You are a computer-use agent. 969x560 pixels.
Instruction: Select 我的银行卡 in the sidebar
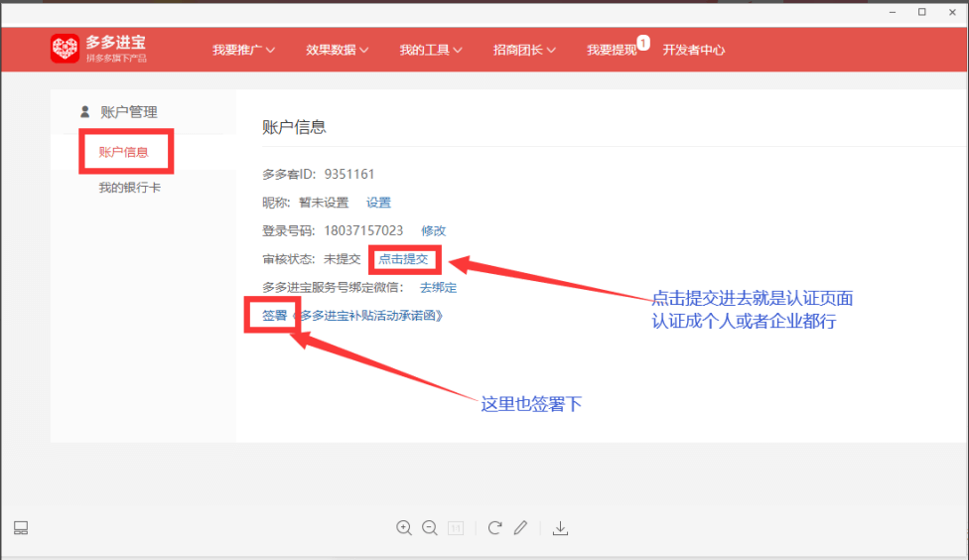[x=130, y=188]
